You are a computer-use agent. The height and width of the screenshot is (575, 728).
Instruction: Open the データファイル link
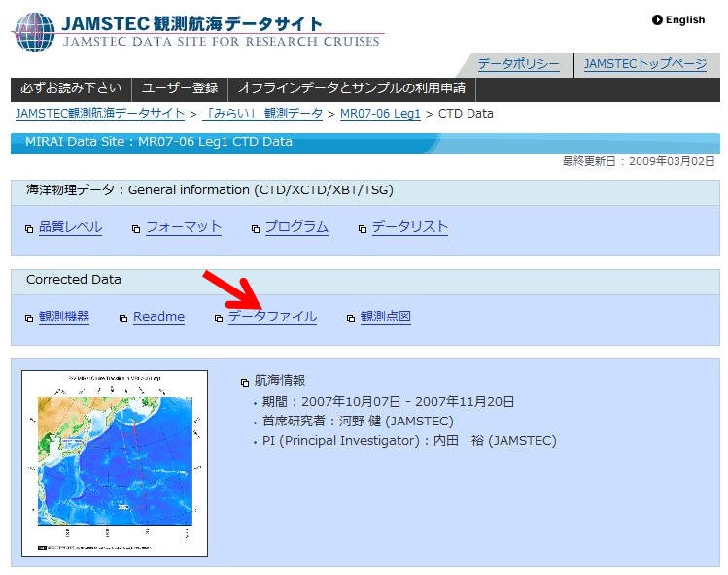click(x=272, y=317)
